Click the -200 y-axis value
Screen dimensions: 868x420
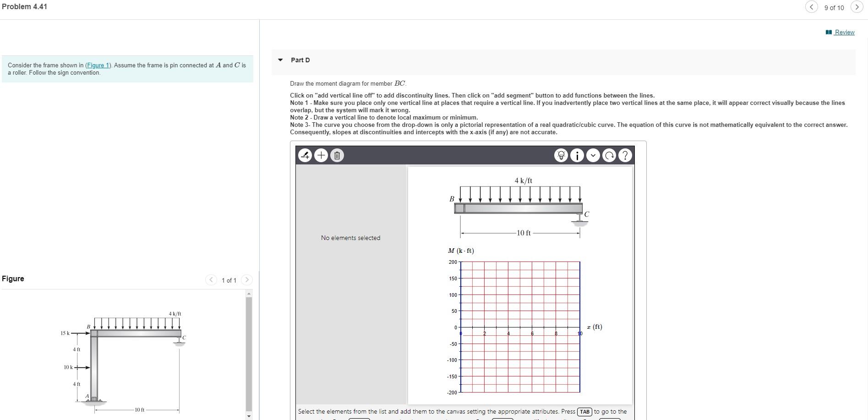(x=452, y=393)
